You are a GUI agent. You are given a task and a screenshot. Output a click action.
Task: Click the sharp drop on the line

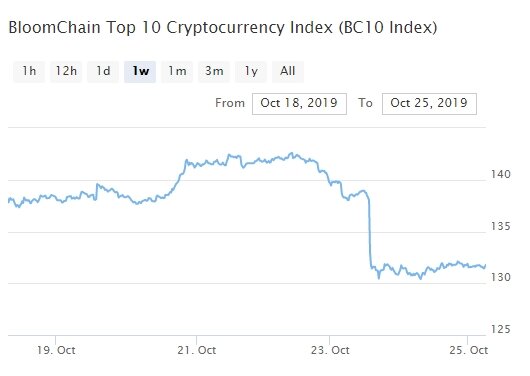370,233
